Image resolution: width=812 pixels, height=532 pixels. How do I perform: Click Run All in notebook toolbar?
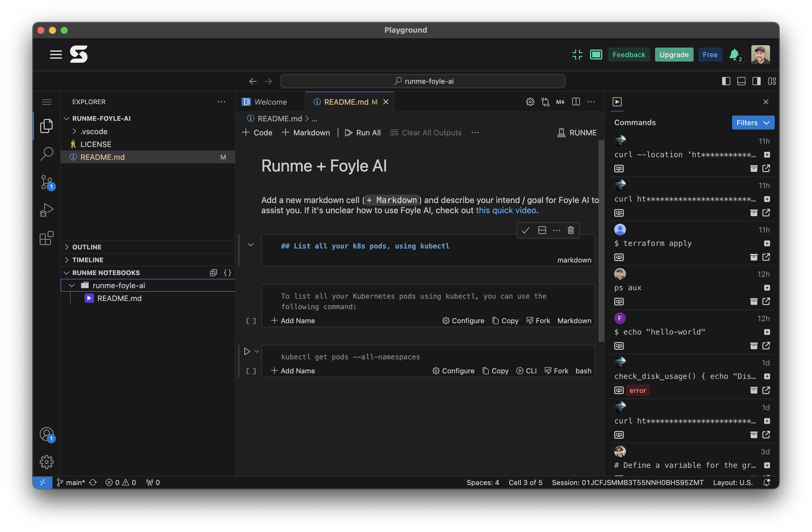pos(363,133)
